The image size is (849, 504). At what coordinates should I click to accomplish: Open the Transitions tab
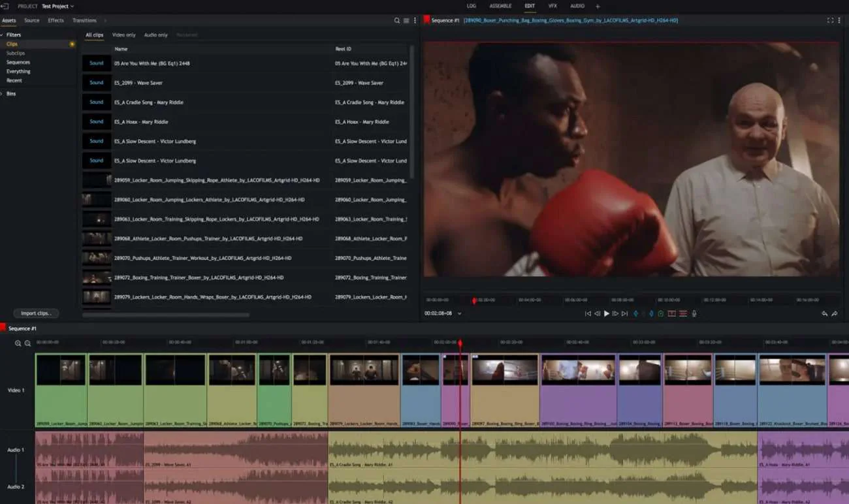84,20
